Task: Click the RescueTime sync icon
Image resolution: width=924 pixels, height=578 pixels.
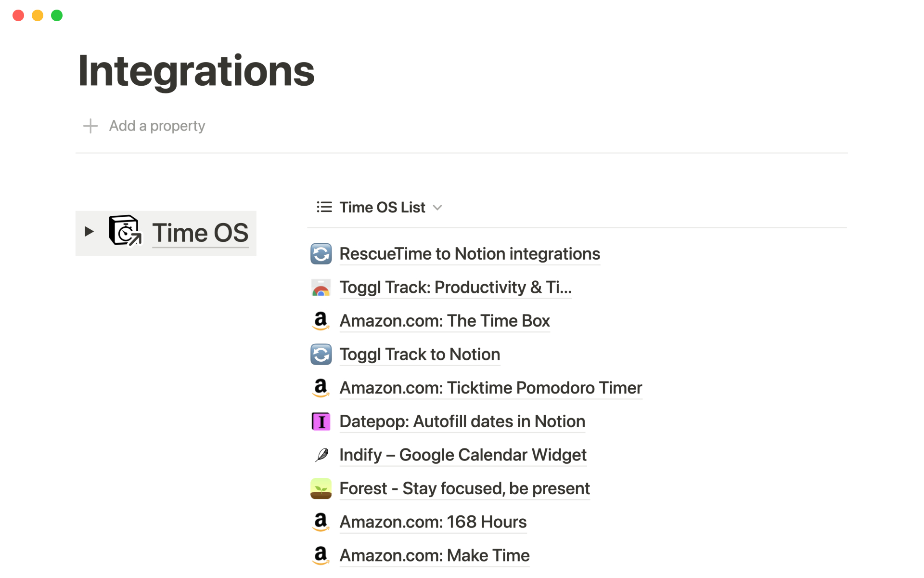Action: pyautogui.click(x=321, y=254)
